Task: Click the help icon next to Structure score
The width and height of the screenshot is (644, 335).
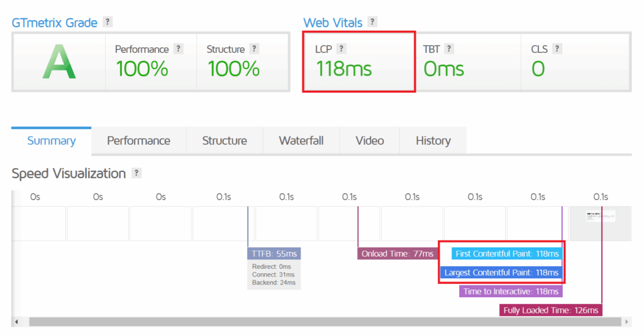Action: [x=254, y=48]
